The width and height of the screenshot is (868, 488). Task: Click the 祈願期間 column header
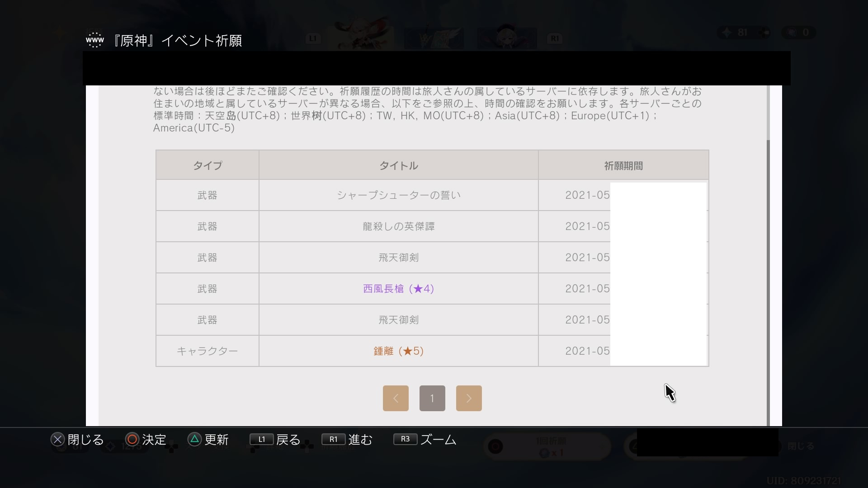coord(623,165)
